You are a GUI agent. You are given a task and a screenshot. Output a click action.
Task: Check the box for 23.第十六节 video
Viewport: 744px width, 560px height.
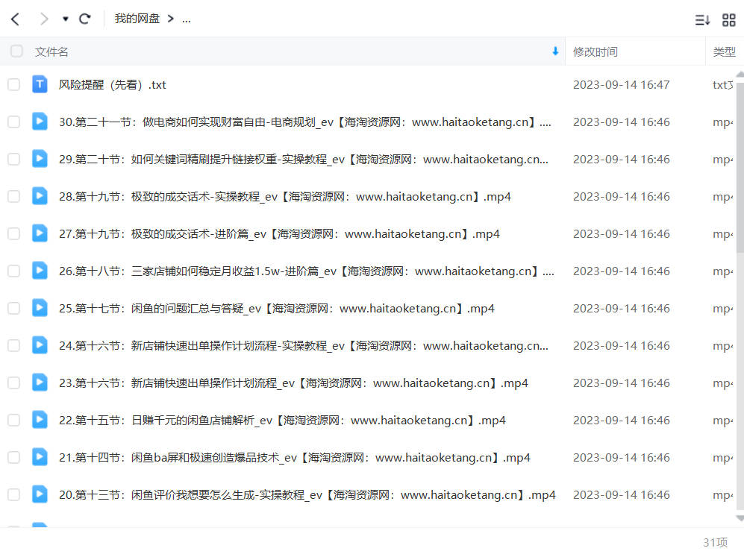click(x=13, y=383)
